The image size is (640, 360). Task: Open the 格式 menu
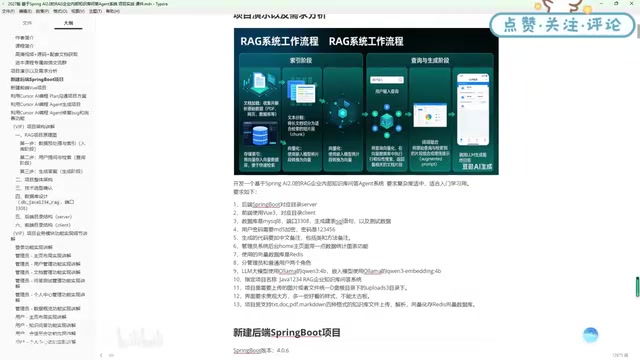coord(60,11)
